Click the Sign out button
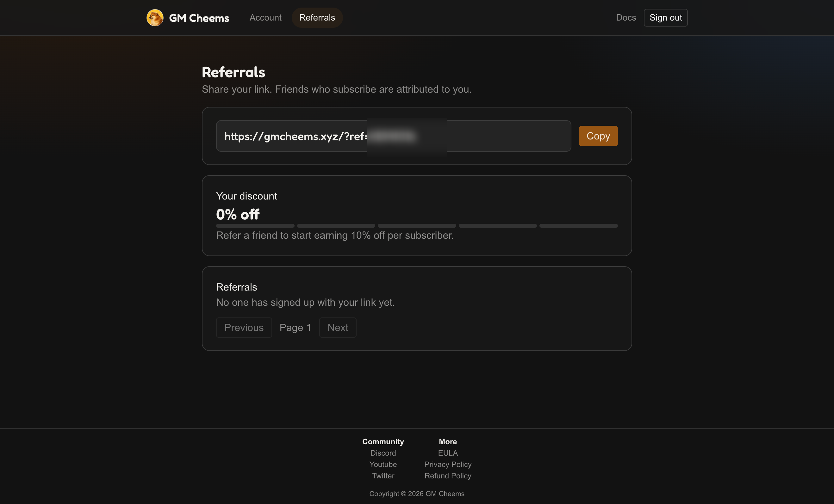Screen dimensions: 834x504 [665, 18]
